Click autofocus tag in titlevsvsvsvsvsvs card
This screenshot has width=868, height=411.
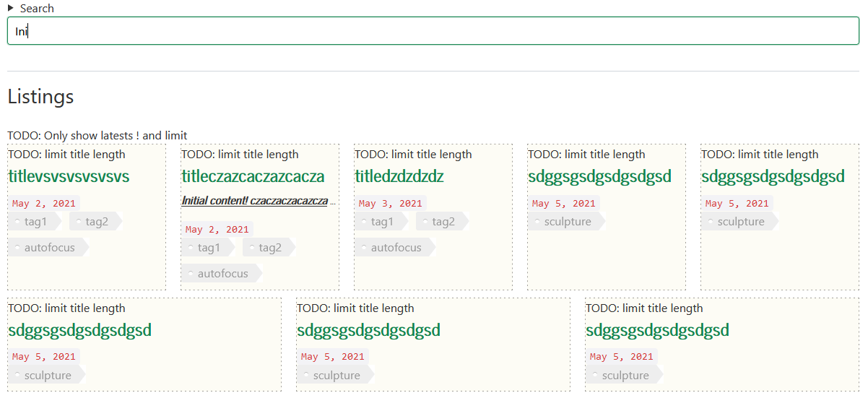click(48, 248)
